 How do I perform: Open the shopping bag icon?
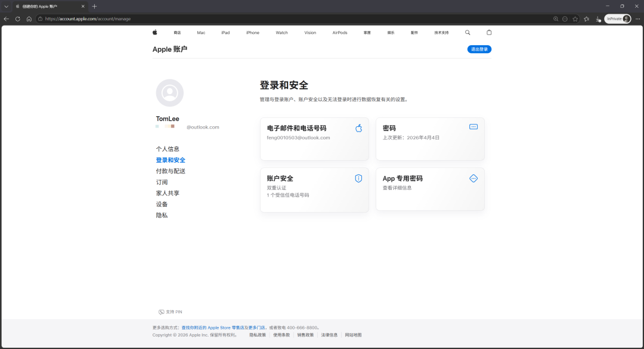489,32
